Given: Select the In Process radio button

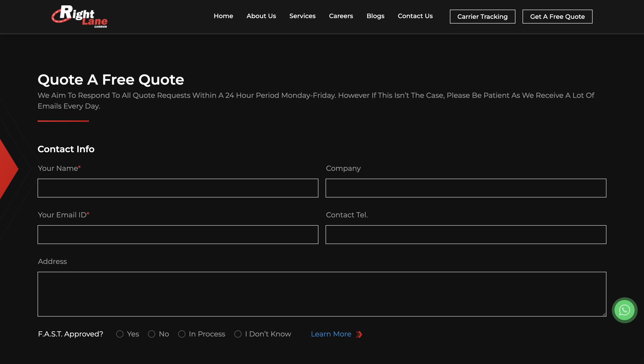Looking at the screenshot, I should pos(182,334).
